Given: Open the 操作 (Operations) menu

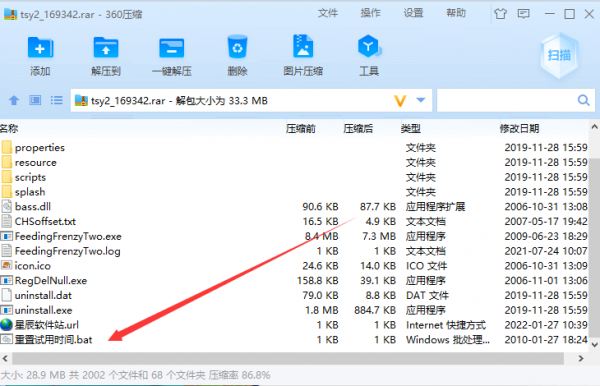Looking at the screenshot, I should (x=370, y=13).
